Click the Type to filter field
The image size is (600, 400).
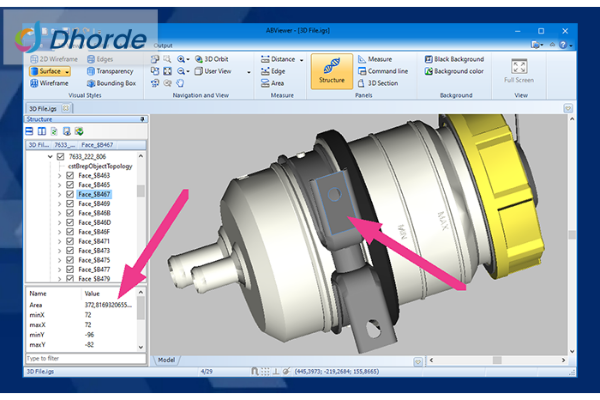(x=80, y=357)
